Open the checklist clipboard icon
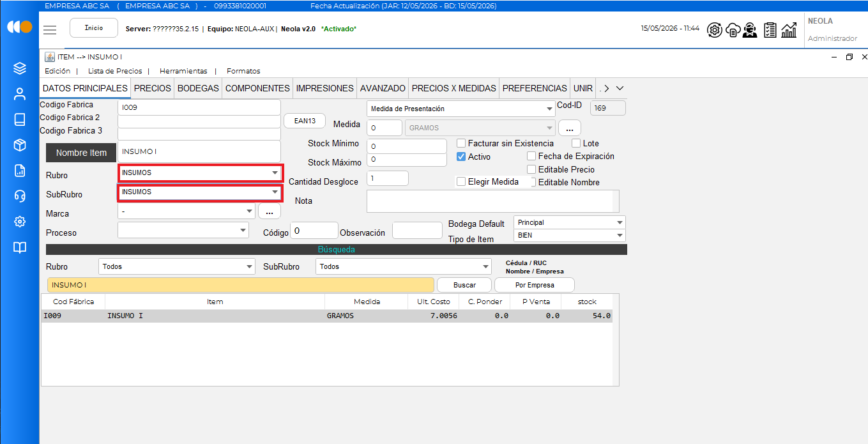The height and width of the screenshot is (444, 868). (x=770, y=29)
